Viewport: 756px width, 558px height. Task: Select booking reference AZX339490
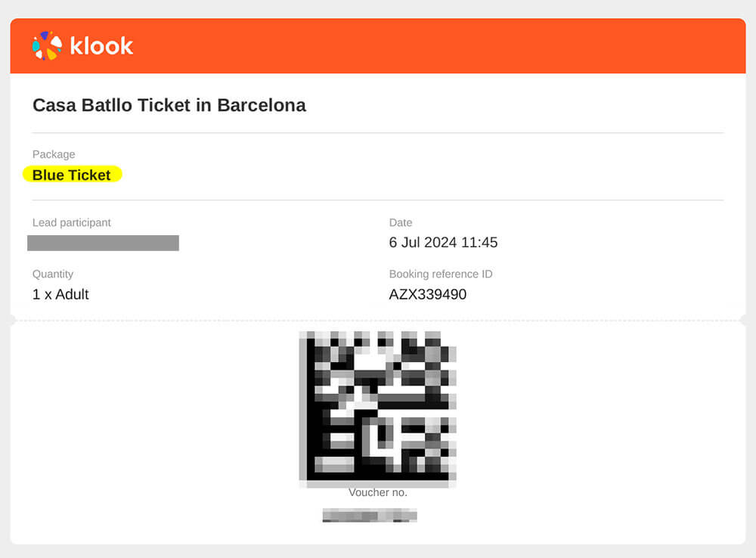coord(428,294)
